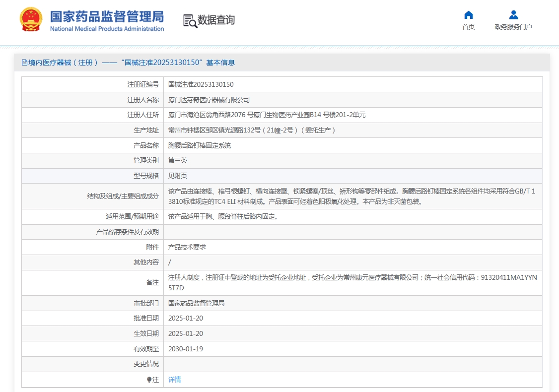
Task: Select the 备注 row label
Action: click(x=152, y=283)
